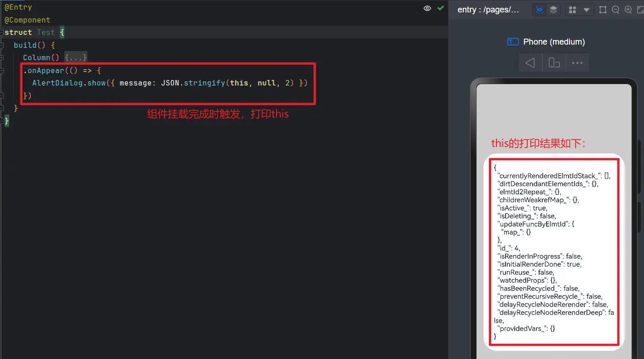This screenshot has height=359, width=644.
Task: Click the fit-frame icon in previewer toolbar
Action: [603, 10]
